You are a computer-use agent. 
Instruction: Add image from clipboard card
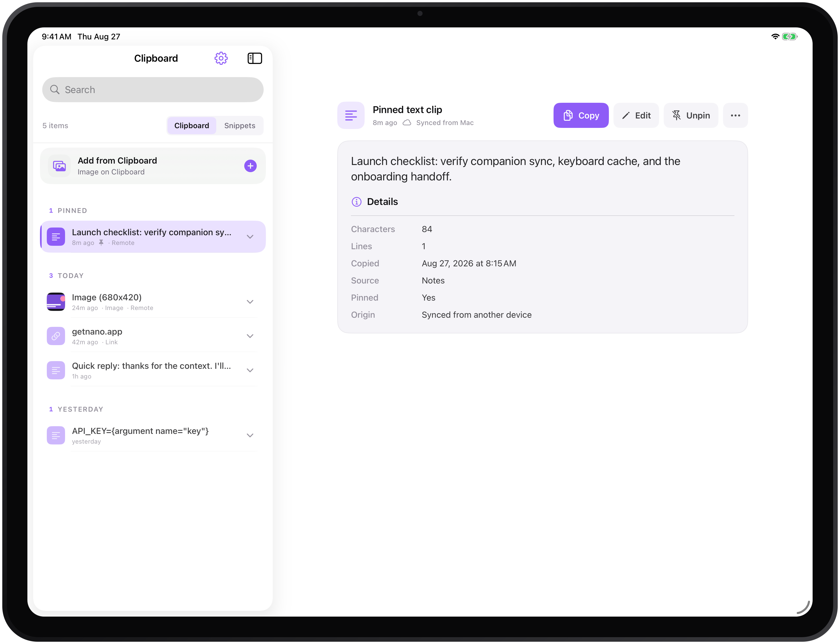click(153, 166)
